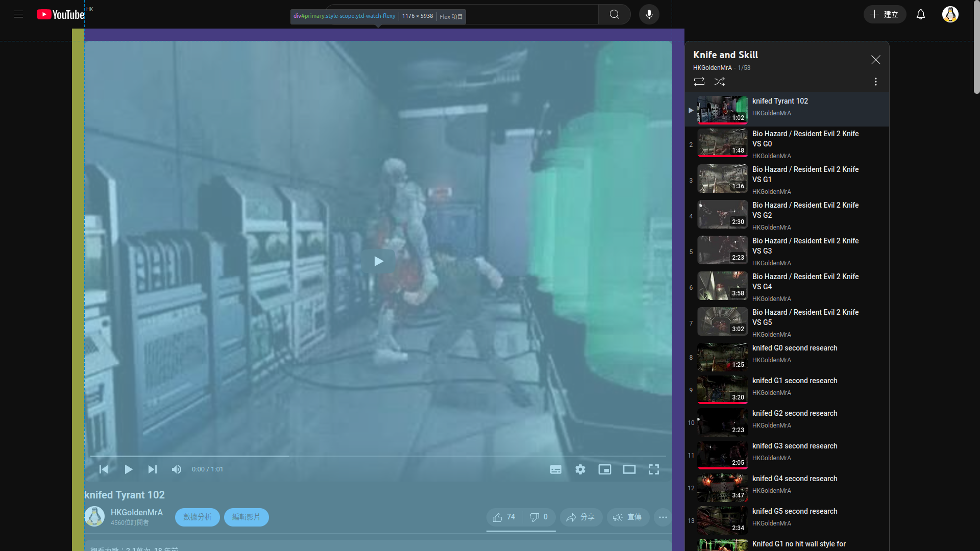The image size is (980, 551).
Task: Open Resident Evil 2 Knife VS G0 thumbnail
Action: click(x=723, y=143)
